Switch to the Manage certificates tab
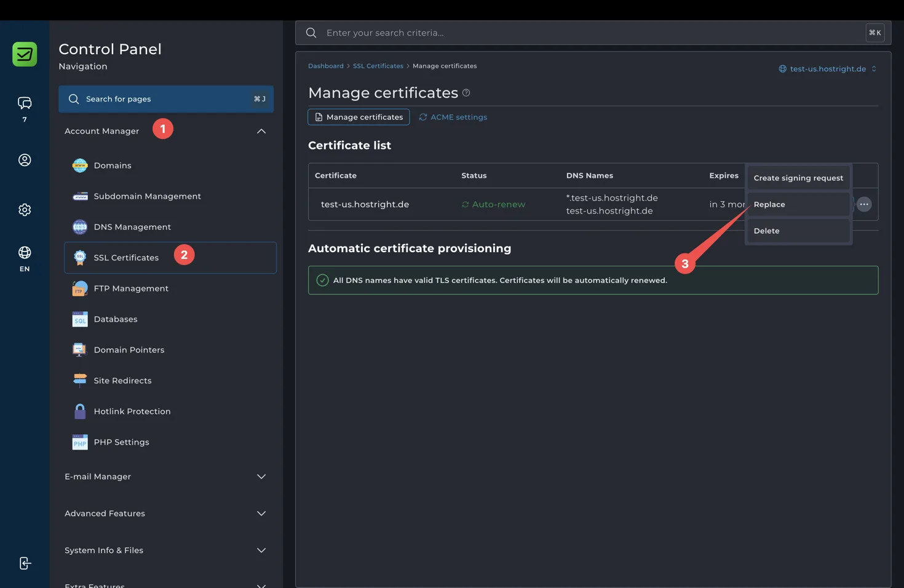This screenshot has height=588, width=904. tap(359, 117)
